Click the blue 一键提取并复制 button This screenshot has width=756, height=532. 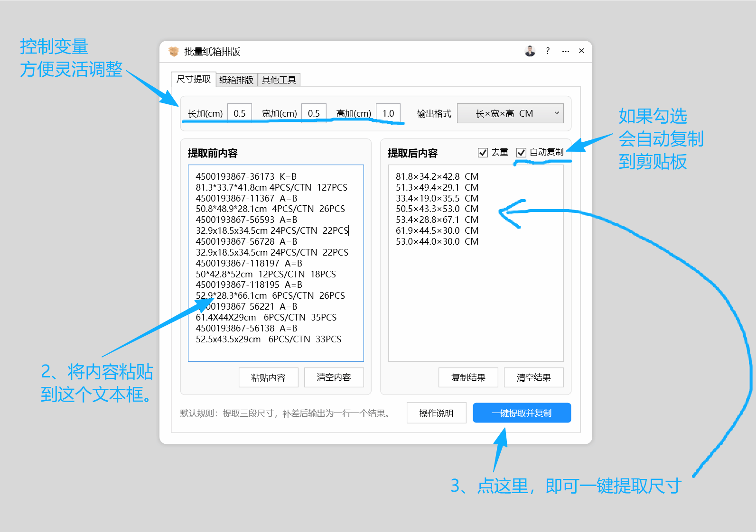(522, 413)
